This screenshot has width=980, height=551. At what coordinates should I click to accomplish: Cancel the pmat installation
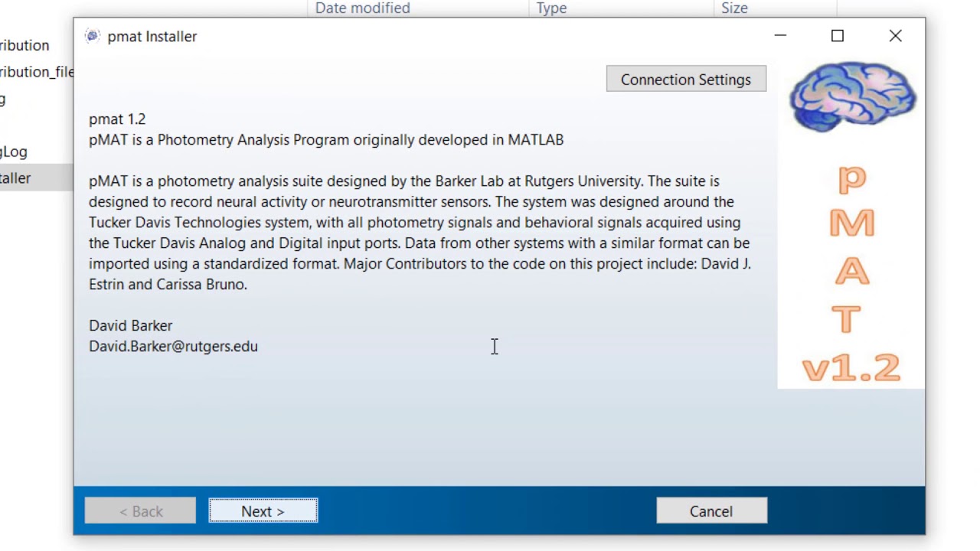[711, 511]
